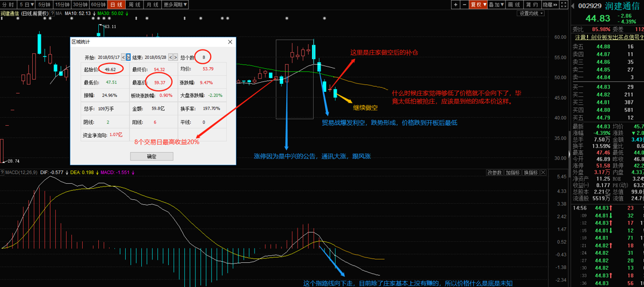Click 换指标 to switch indicator
The width and height of the screenshot is (644, 287).
pos(530,172)
